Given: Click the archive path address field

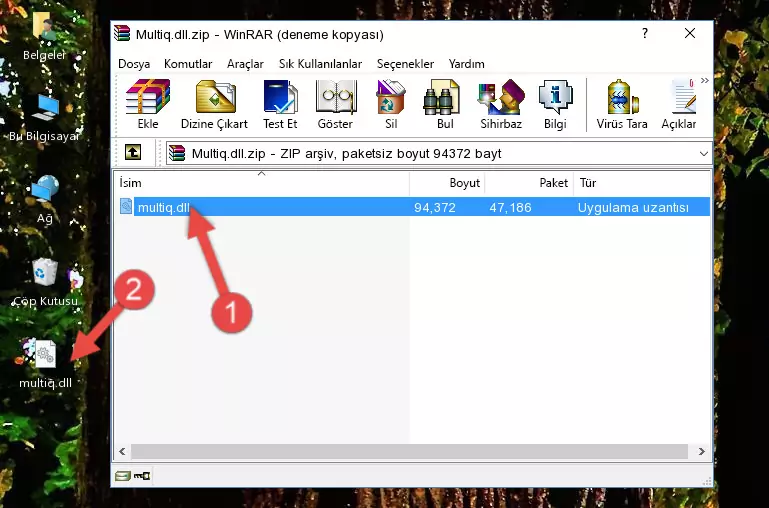Looking at the screenshot, I should coord(438,153).
